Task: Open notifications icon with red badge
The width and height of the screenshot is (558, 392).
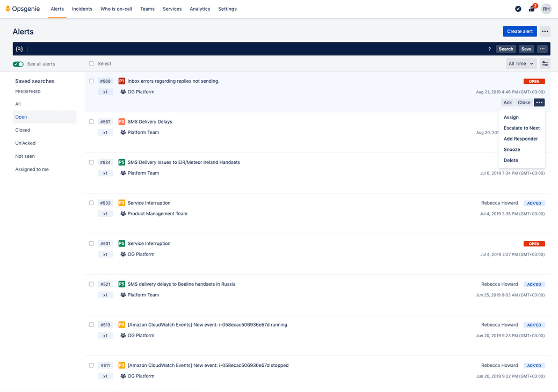Action: 532,9
